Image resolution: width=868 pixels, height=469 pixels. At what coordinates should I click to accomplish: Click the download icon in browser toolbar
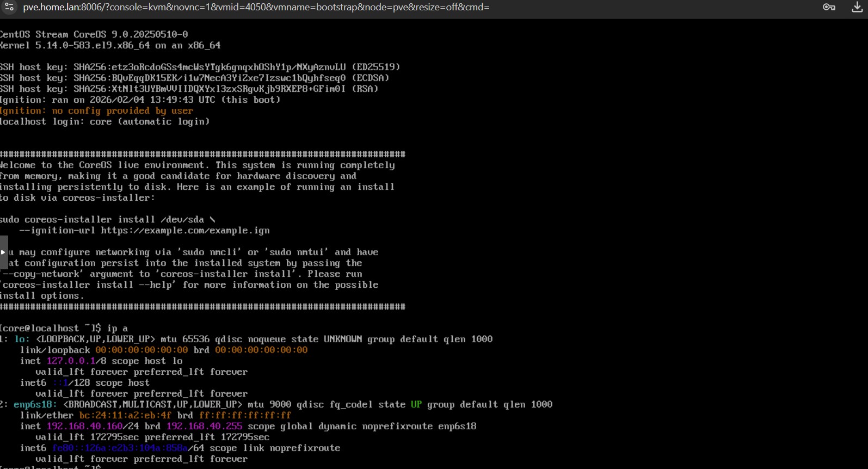click(x=857, y=7)
